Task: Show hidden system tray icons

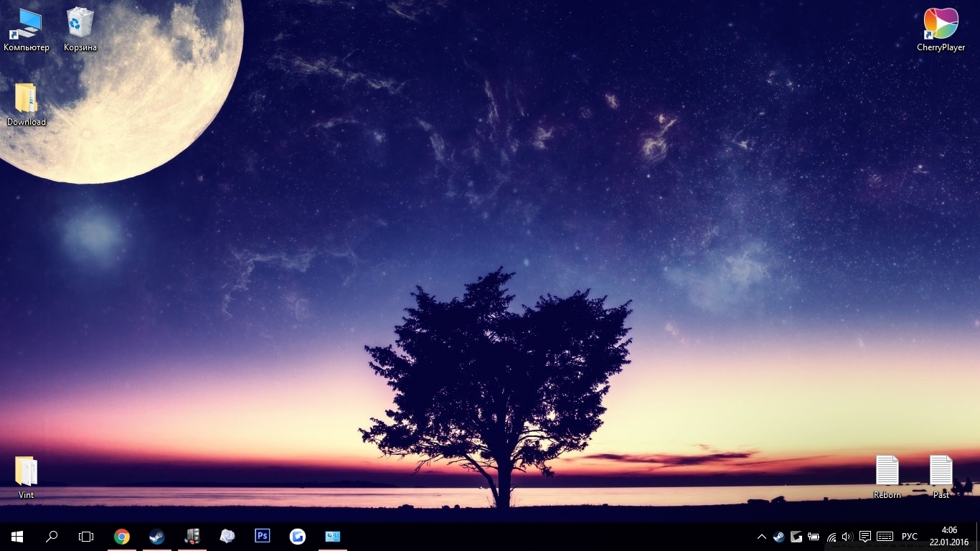Action: click(762, 537)
